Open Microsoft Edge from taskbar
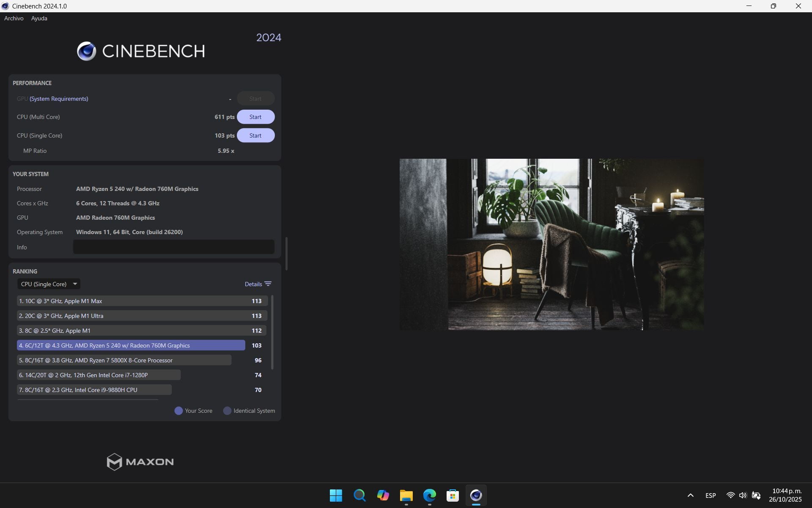Screen dimensions: 812x508 tap(430, 495)
